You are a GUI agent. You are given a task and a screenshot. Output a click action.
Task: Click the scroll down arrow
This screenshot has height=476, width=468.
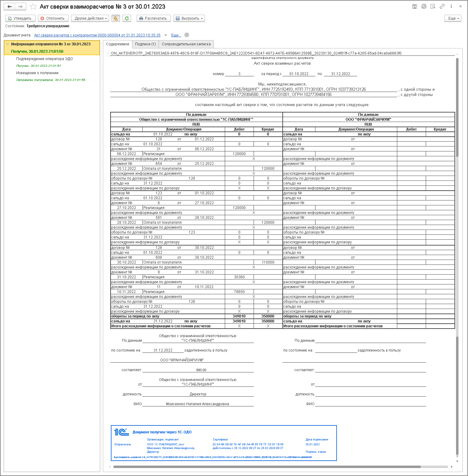tap(457, 461)
